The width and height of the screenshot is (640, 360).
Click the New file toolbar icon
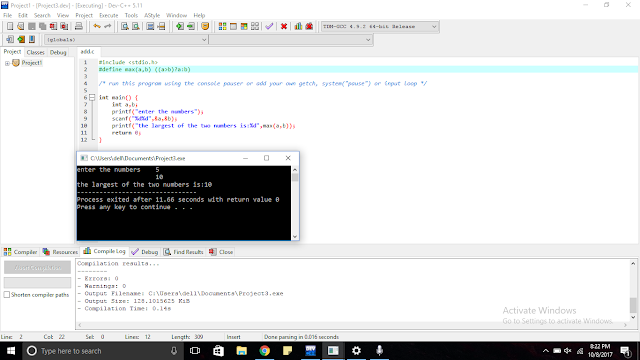[10, 27]
